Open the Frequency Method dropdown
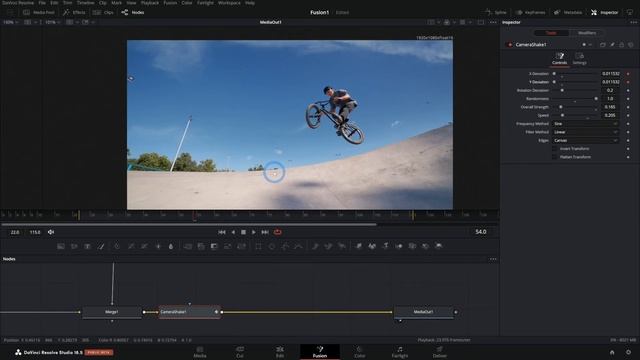This screenshot has width=640, height=360. pyautogui.click(x=586, y=124)
